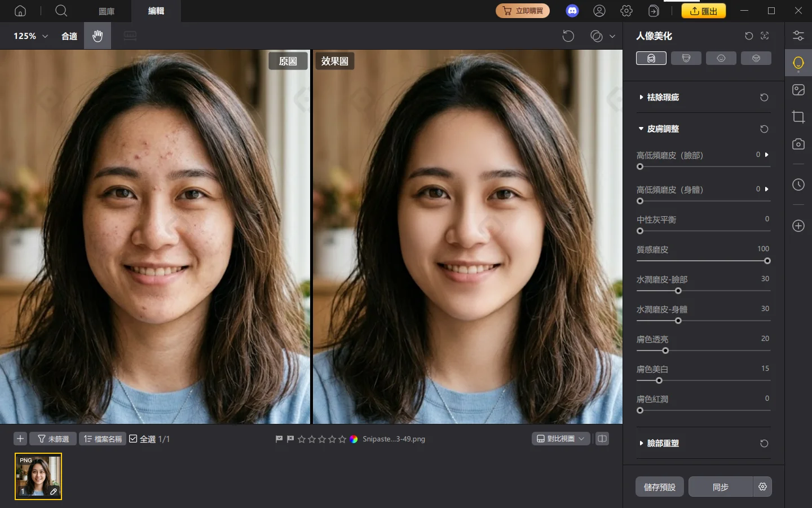Toggle 全選 checkbox below the canvas
812x508 pixels.
[x=134, y=439]
